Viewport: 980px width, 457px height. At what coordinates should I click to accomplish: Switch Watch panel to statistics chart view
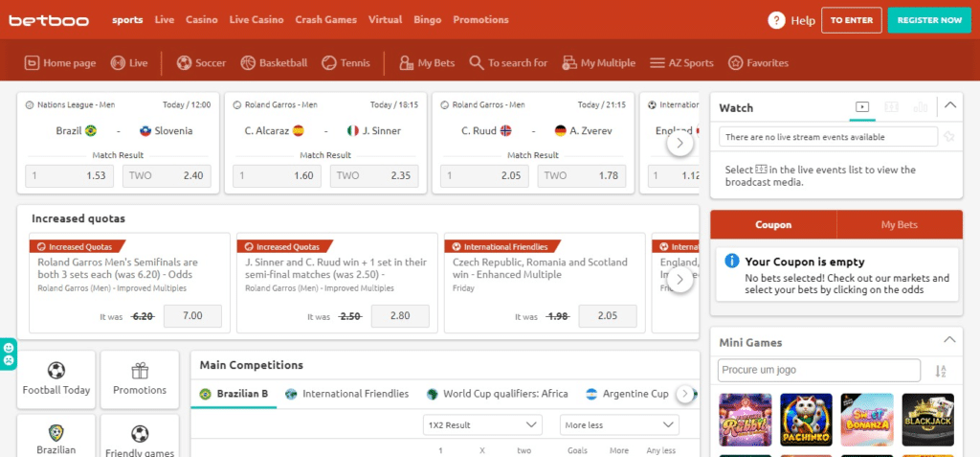pyautogui.click(x=921, y=107)
